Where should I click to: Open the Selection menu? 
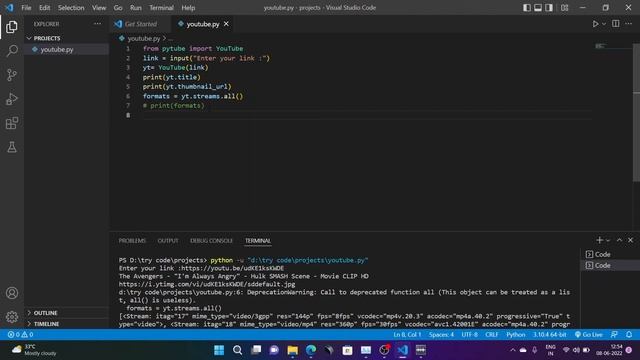[71, 8]
